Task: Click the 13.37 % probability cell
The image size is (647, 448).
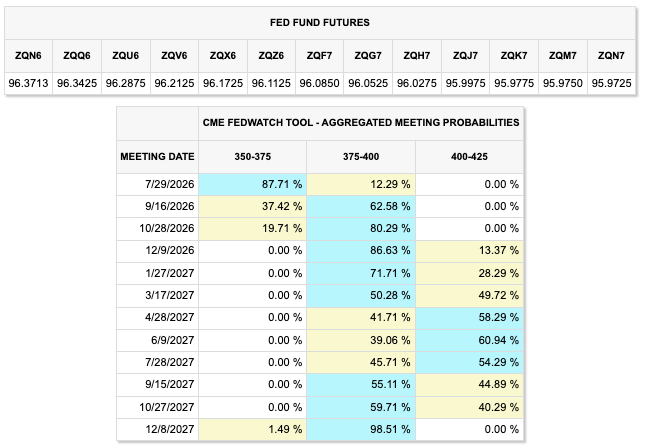Action: (x=469, y=251)
